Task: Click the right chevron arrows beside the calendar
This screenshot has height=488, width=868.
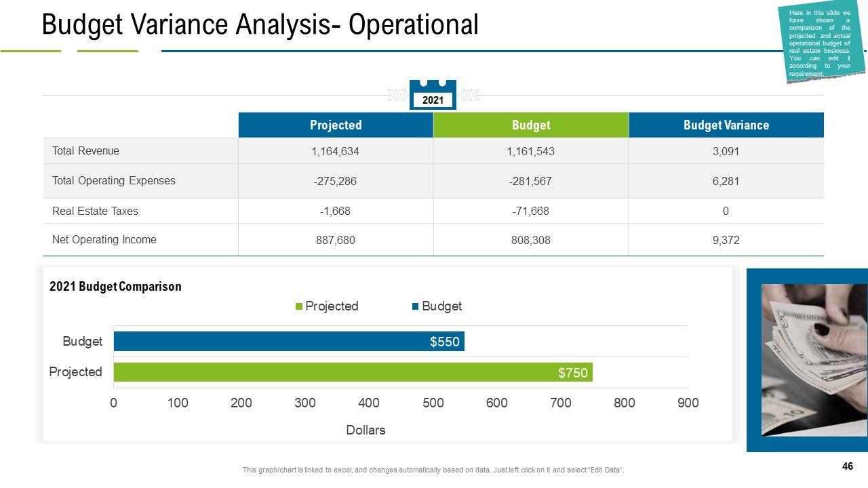Action: [470, 96]
